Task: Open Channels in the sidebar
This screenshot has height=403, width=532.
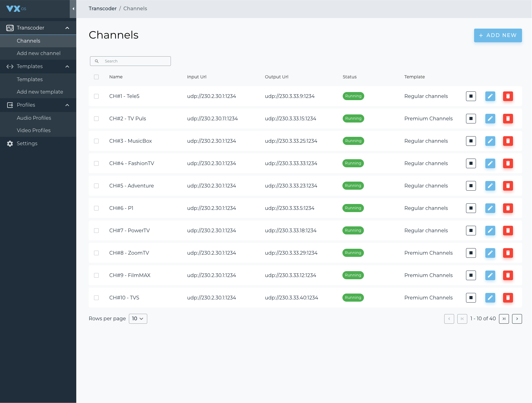Action: point(38,41)
